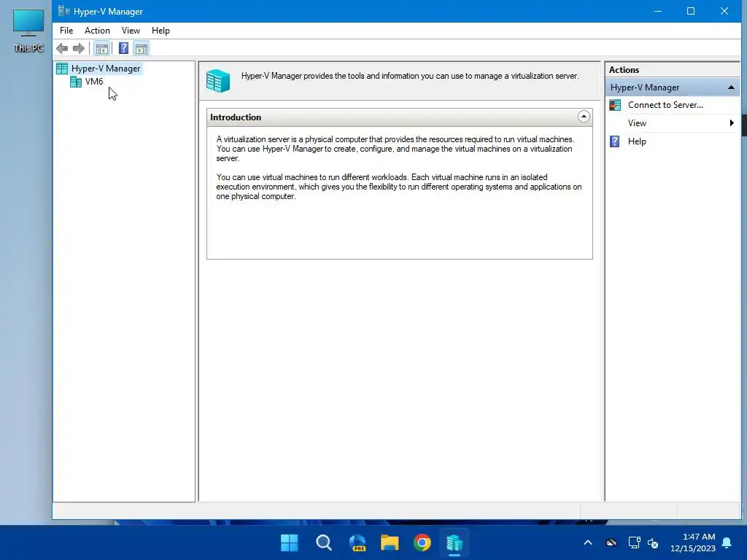Click the VM6 server icon
Image resolution: width=747 pixels, height=560 pixels.
[x=76, y=82]
